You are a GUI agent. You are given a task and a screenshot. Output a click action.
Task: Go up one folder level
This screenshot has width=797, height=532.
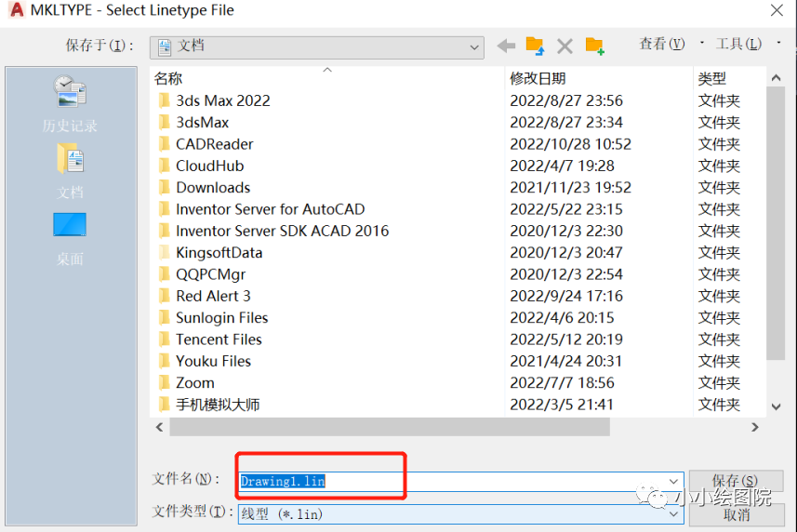point(535,47)
